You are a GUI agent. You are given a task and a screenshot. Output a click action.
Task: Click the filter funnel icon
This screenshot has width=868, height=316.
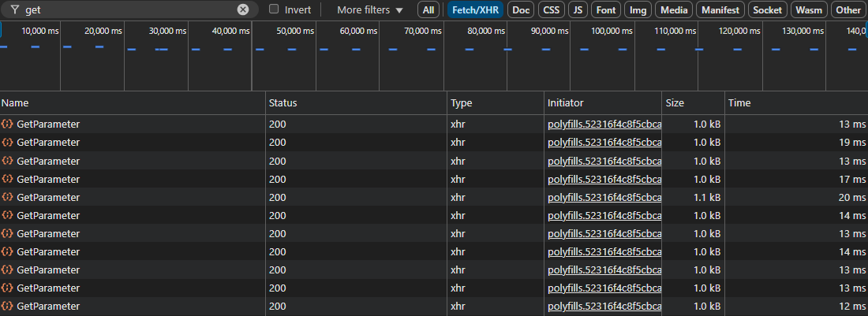tap(14, 10)
